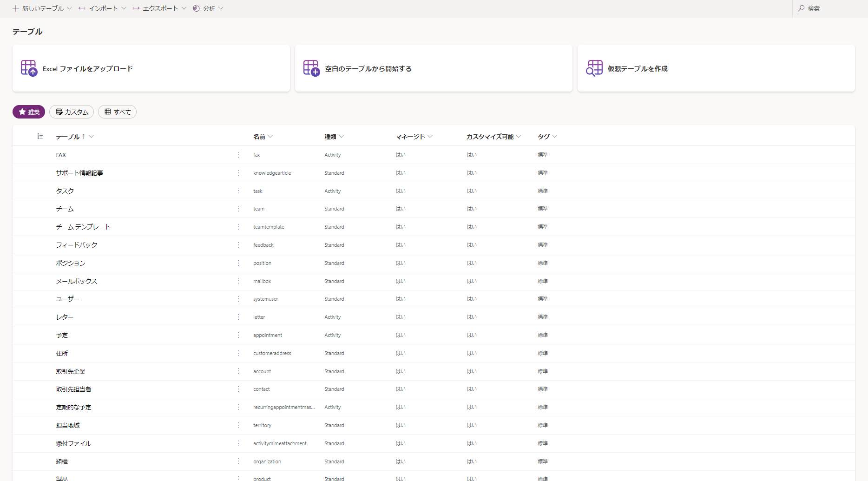The height and width of the screenshot is (481, 868).
Task: Expand the 分析 dropdown chevron
Action: click(221, 8)
